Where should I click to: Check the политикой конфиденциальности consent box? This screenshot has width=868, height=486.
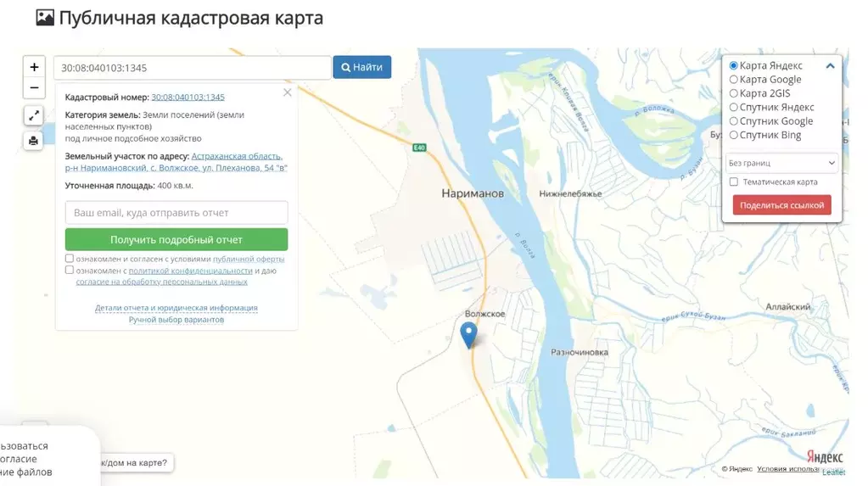[70, 270]
